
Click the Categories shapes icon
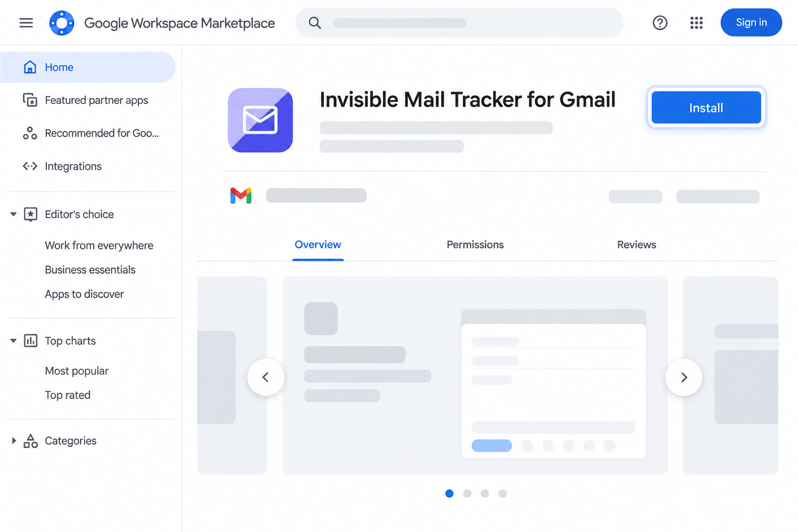click(31, 441)
